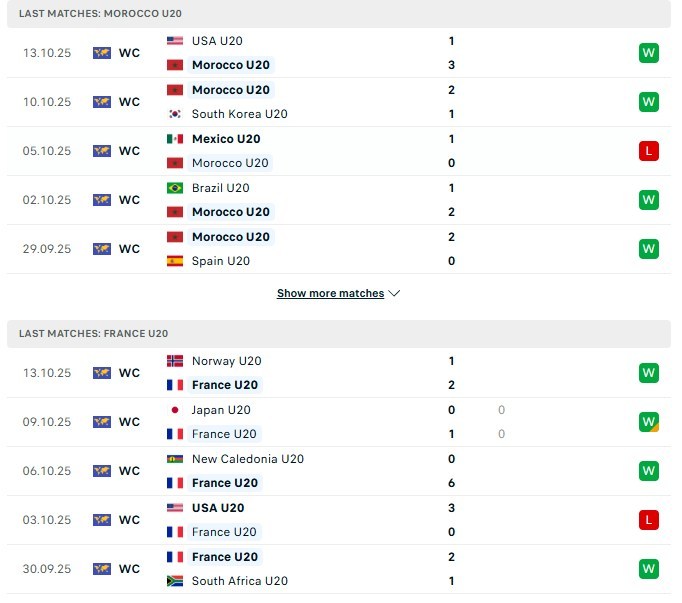Image resolution: width=682 pixels, height=603 pixels.
Task: Click the South Africa flag icon
Action: pos(175,581)
